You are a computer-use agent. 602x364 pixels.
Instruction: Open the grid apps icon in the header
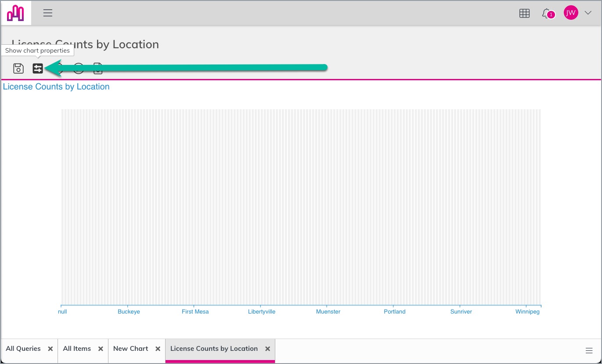point(524,13)
